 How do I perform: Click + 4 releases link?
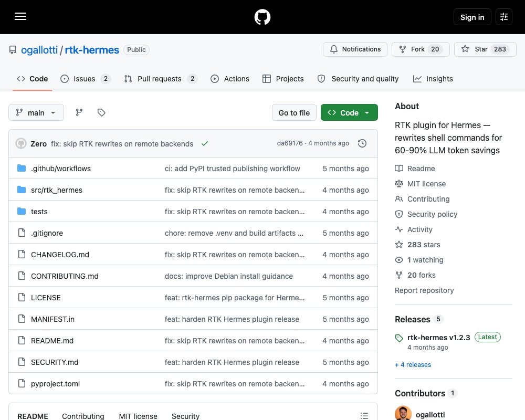[x=413, y=364]
